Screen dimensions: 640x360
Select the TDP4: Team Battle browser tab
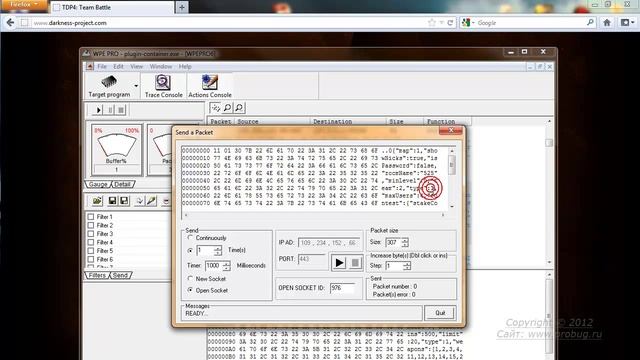click(112, 7)
